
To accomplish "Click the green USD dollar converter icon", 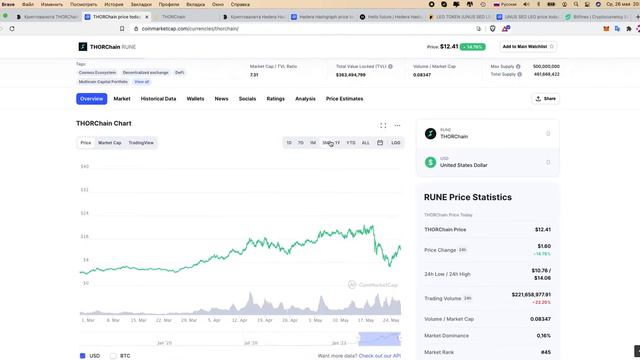I will pos(430,162).
